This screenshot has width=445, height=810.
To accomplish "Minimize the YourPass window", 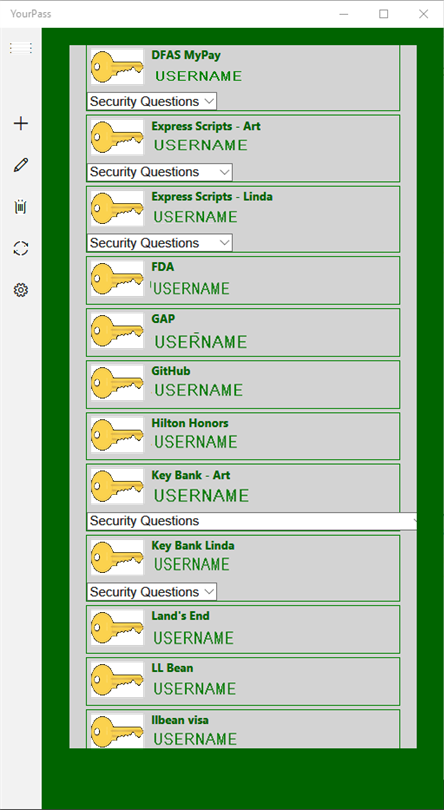I will (344, 14).
